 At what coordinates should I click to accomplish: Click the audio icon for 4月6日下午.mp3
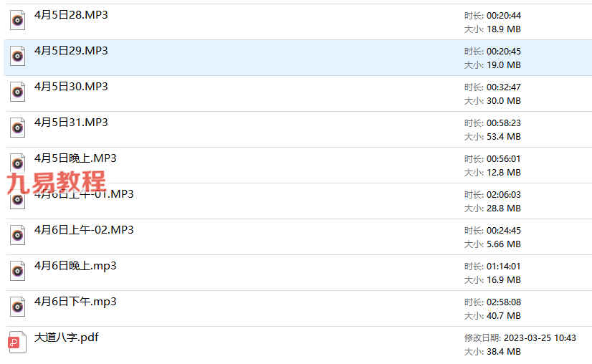coord(17,307)
